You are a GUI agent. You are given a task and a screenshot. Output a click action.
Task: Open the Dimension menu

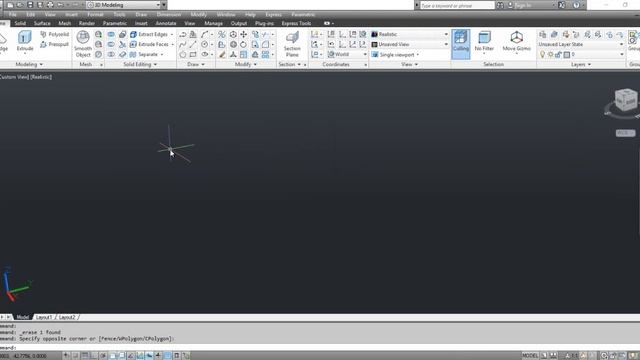tap(169, 14)
